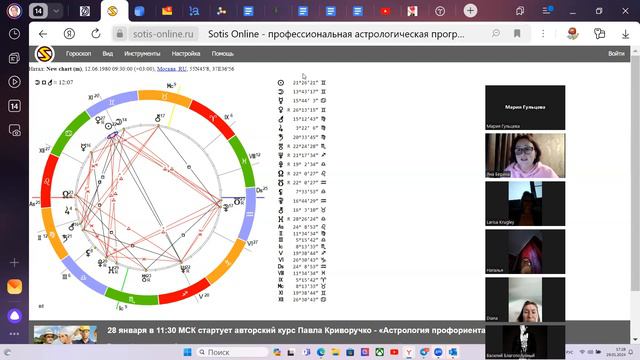Expand the tab group dropdown arrow
Image resolution: width=640 pixels, height=360 pixels.
pos(56,11)
